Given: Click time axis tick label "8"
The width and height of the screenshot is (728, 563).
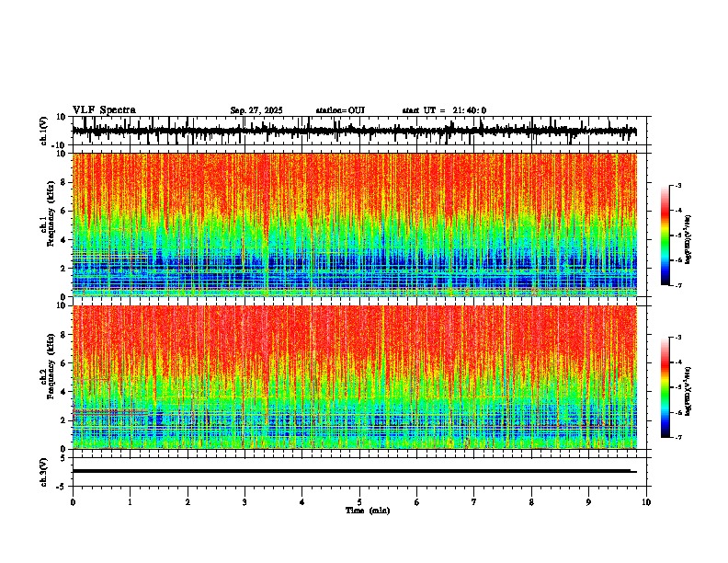Looking at the screenshot, I should pyautogui.click(x=531, y=502).
